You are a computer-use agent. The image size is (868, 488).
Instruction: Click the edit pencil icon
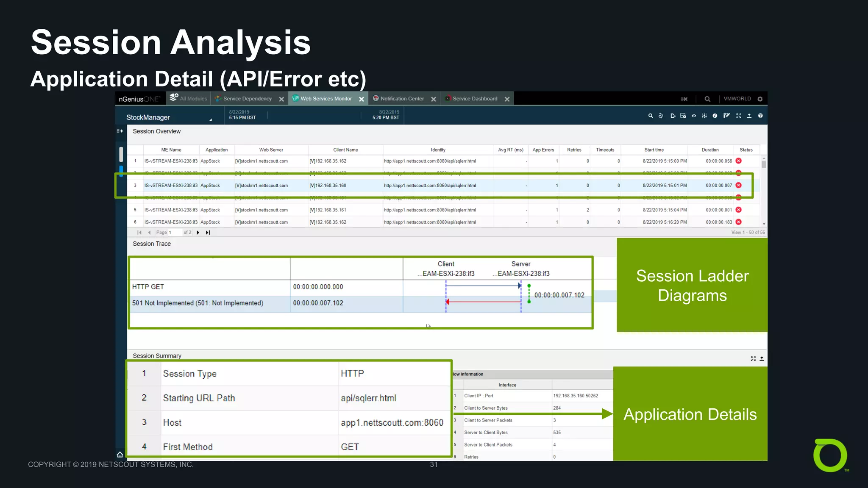[726, 116]
